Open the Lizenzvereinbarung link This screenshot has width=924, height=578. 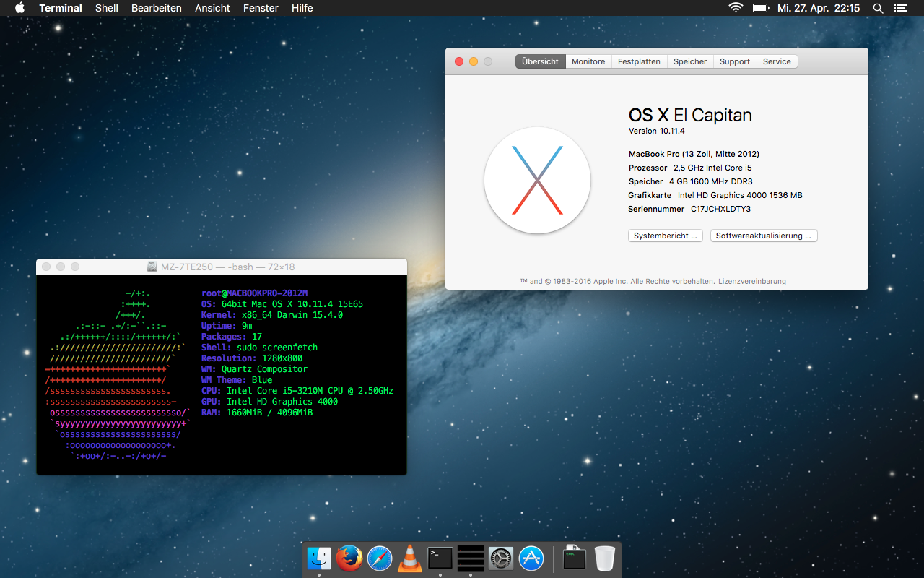click(751, 282)
